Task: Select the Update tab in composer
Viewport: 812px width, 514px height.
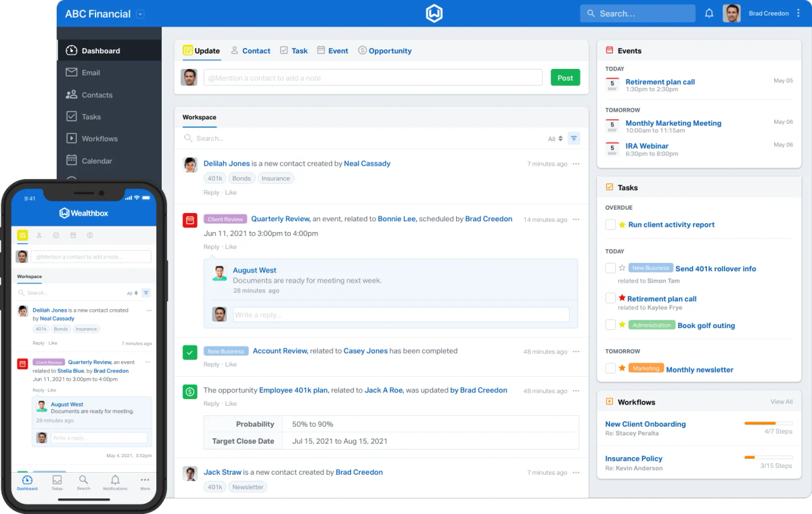Action: point(201,51)
